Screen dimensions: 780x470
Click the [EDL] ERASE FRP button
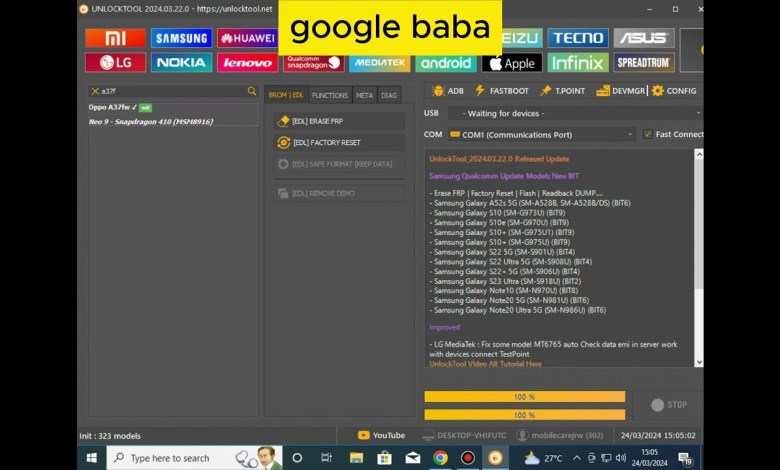click(x=339, y=121)
